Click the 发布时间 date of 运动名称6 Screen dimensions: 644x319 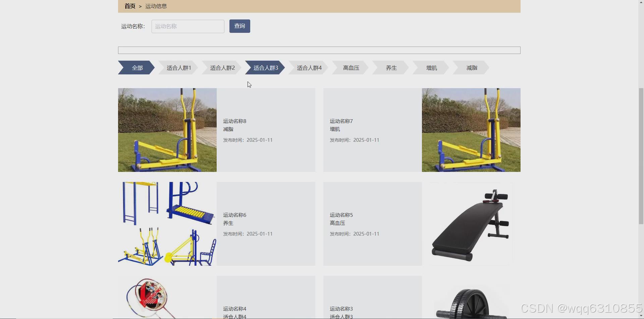click(x=248, y=234)
